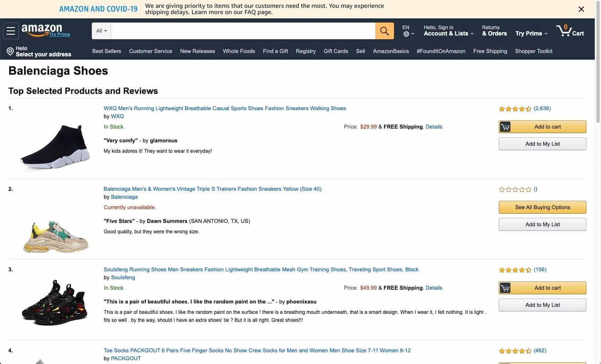601x364 pixels.
Task: Open WXQ Men's Running shoes title link
Action: click(225, 108)
